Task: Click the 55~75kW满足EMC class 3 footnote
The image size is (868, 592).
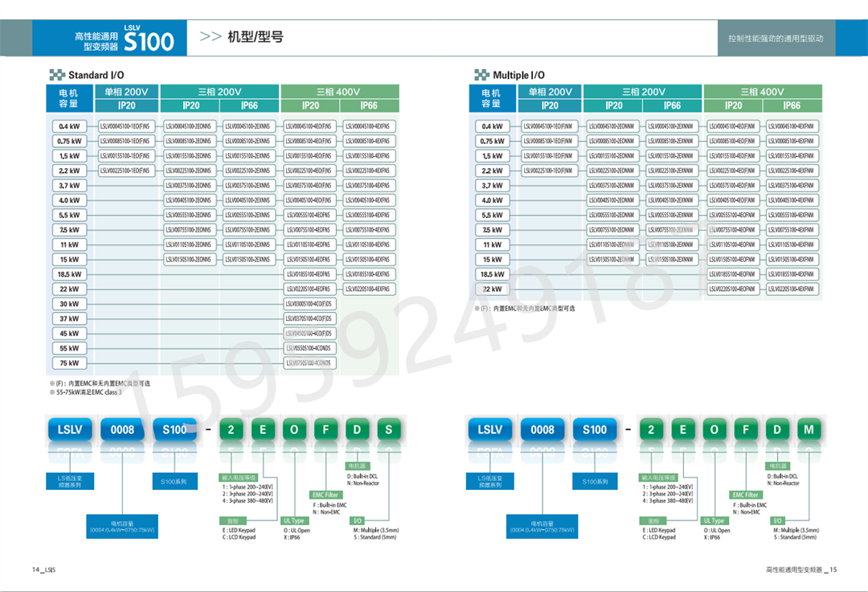Action: coord(86,393)
